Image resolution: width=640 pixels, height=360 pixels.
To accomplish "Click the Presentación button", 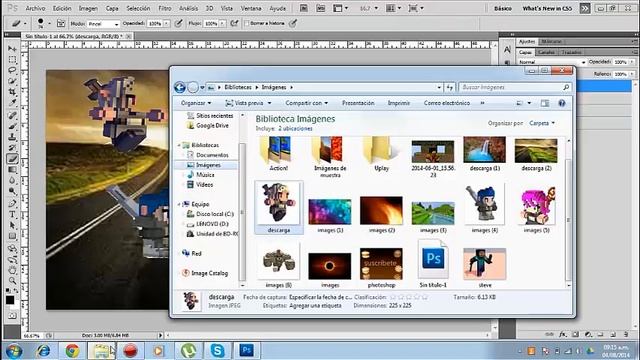I will [x=358, y=103].
